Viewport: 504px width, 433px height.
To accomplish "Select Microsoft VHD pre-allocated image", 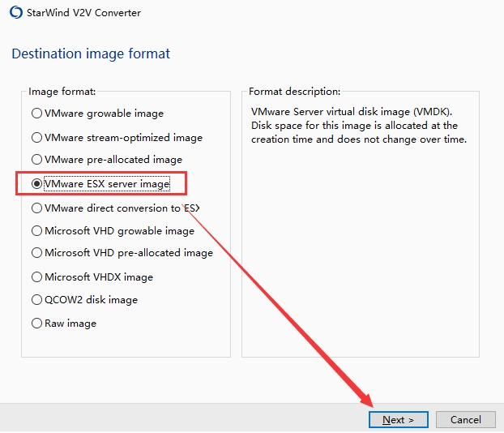I will [36, 253].
